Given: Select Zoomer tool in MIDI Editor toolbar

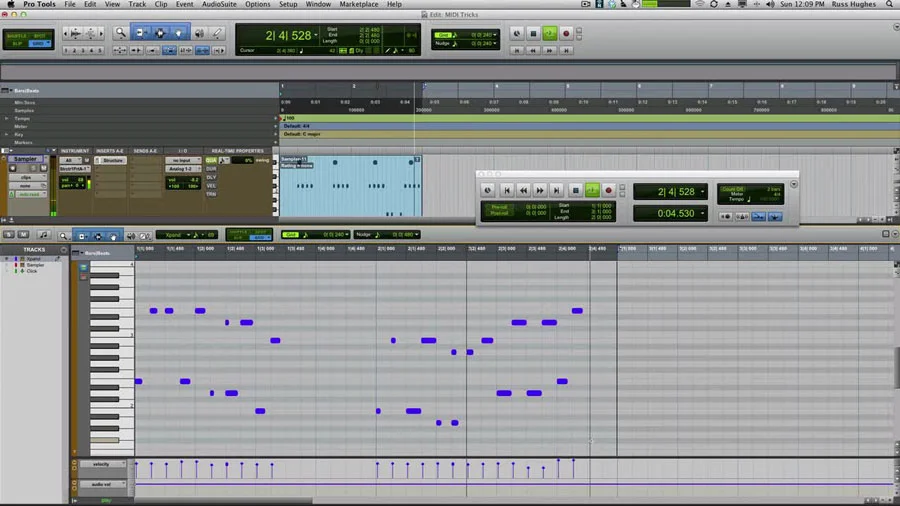Looking at the screenshot, I should (64, 236).
